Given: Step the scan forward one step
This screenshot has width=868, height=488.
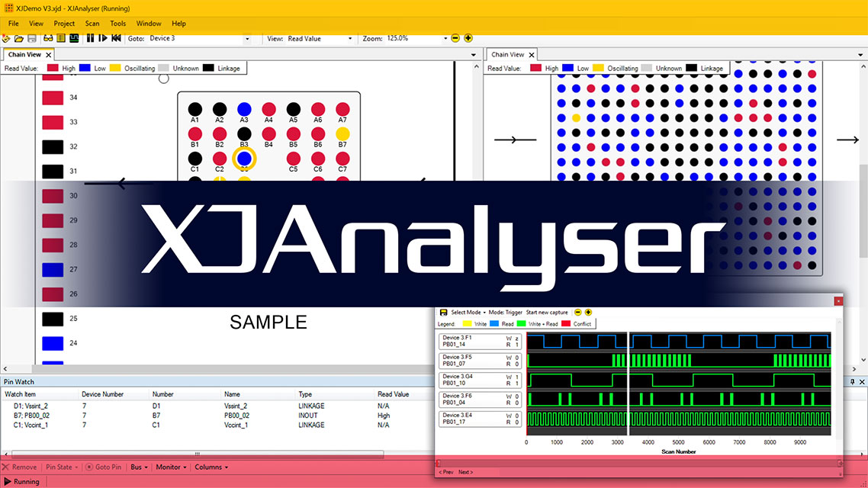Looking at the screenshot, I should point(103,38).
